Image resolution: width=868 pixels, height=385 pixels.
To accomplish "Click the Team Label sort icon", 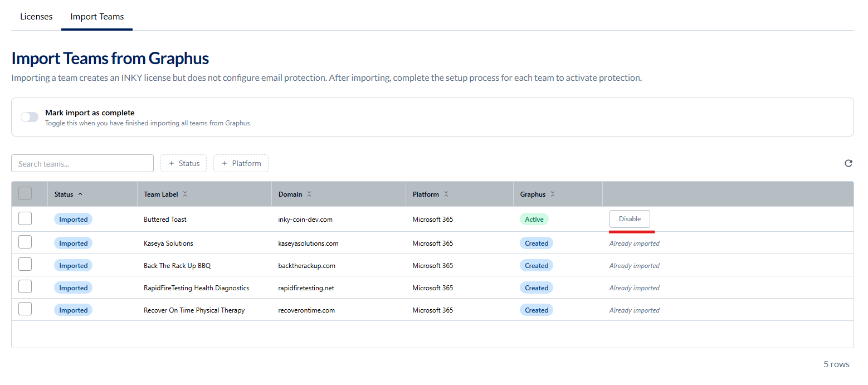I will pyautogui.click(x=185, y=194).
